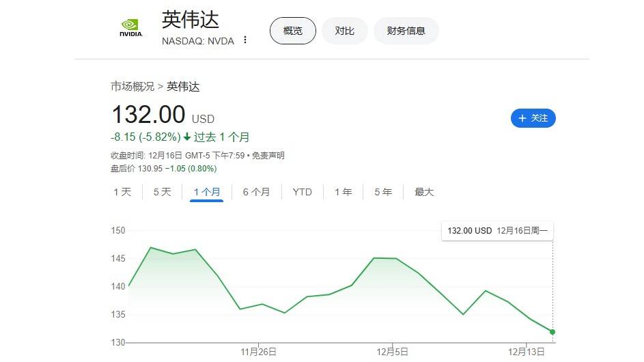Switch chart to 6 个月 range
The image size is (644, 362).
pos(256,192)
